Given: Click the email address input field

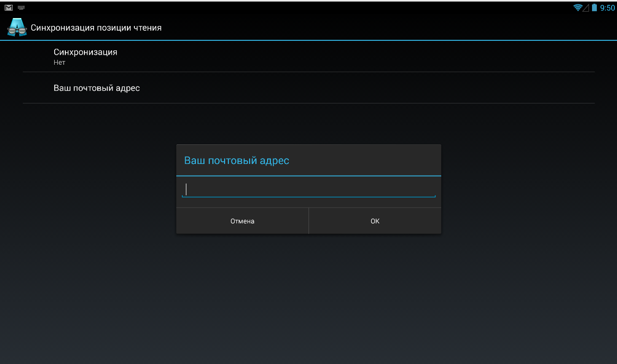Looking at the screenshot, I should point(308,189).
